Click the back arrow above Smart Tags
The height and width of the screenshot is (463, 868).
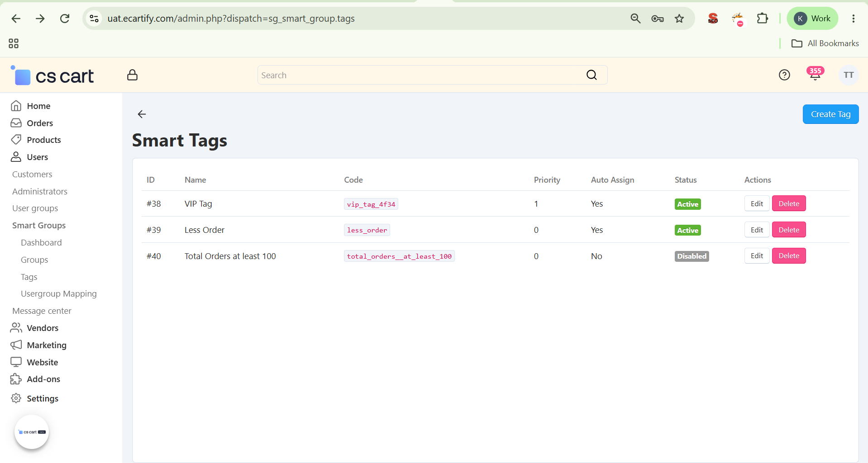click(x=142, y=114)
